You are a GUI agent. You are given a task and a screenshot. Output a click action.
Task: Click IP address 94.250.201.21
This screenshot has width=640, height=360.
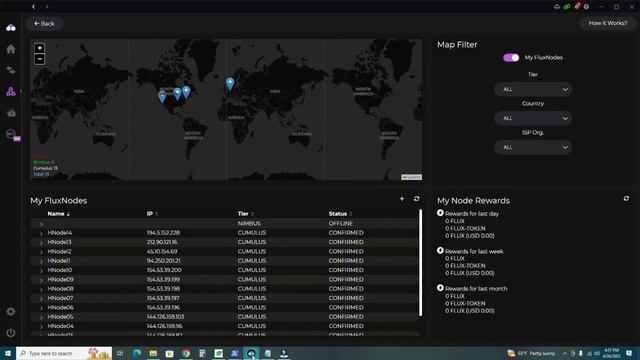[163, 261]
